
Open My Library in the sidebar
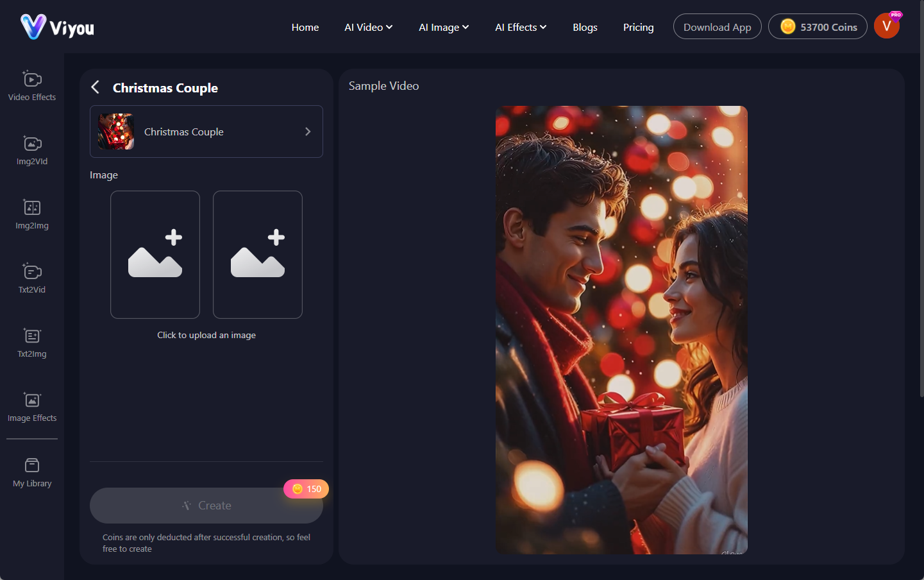[32, 472]
